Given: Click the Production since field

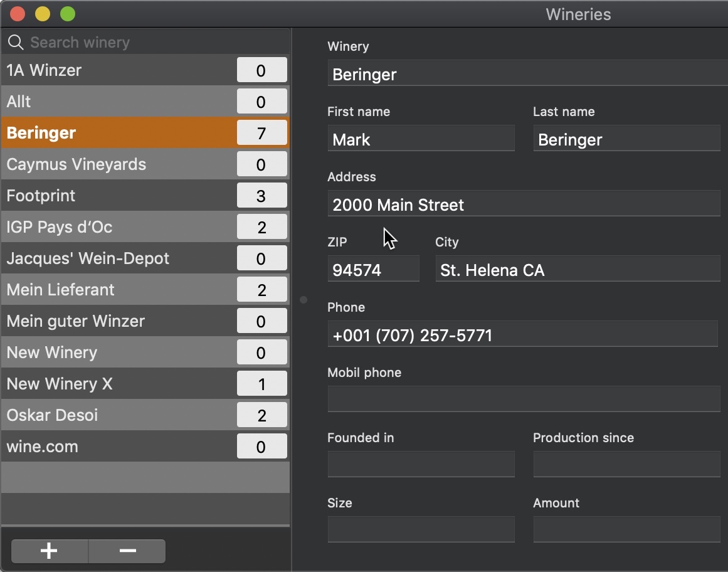Looking at the screenshot, I should (627, 464).
